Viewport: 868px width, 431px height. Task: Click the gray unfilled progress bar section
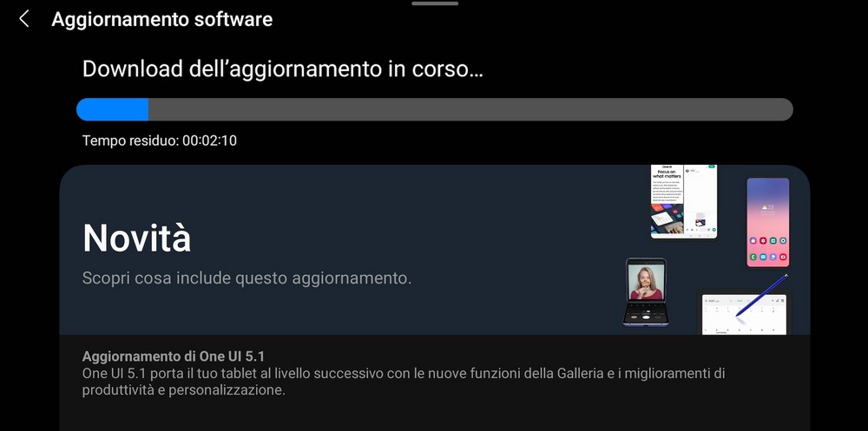click(470, 109)
